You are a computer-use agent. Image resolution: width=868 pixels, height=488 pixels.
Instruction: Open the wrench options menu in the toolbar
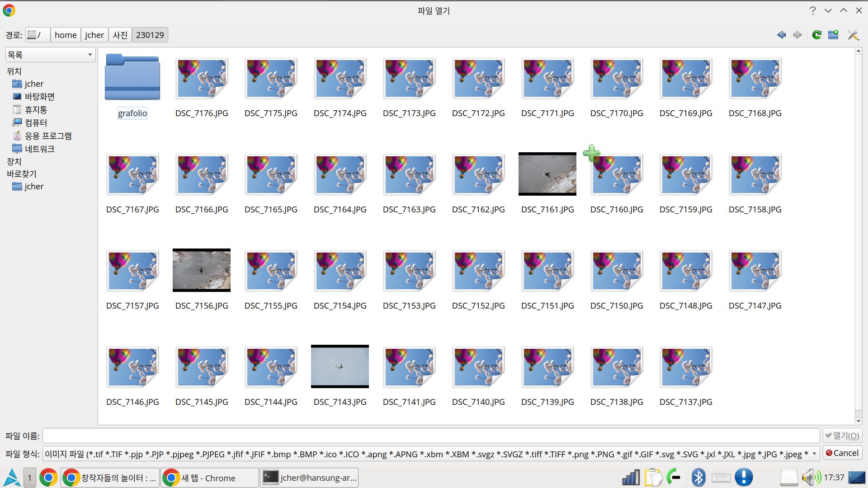[854, 35]
